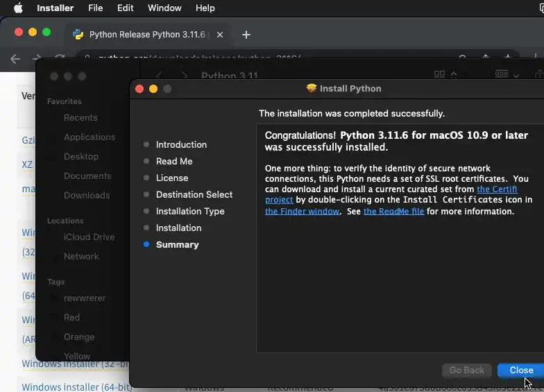This screenshot has width=544, height=392.
Task: Click the Close button in the installer
Action: click(x=521, y=370)
